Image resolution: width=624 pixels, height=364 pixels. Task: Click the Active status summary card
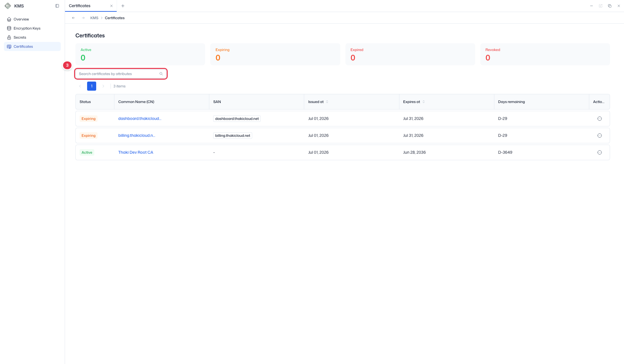(x=140, y=54)
